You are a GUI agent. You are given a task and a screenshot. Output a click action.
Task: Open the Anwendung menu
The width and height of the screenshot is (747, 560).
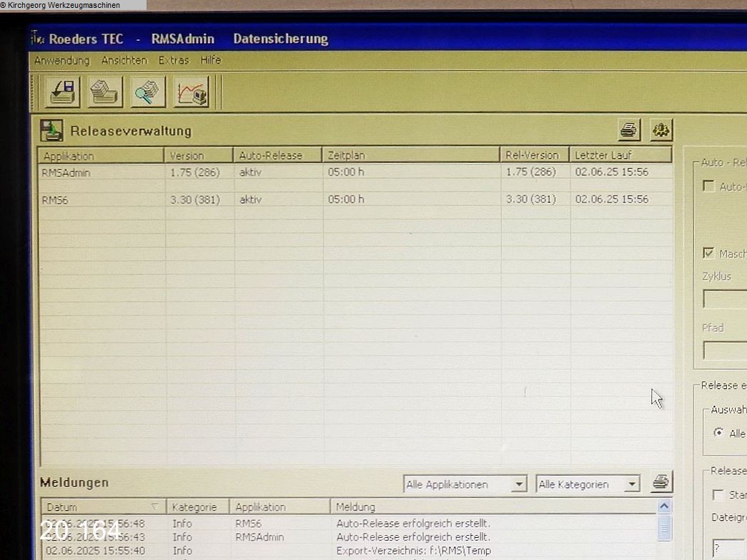62,61
